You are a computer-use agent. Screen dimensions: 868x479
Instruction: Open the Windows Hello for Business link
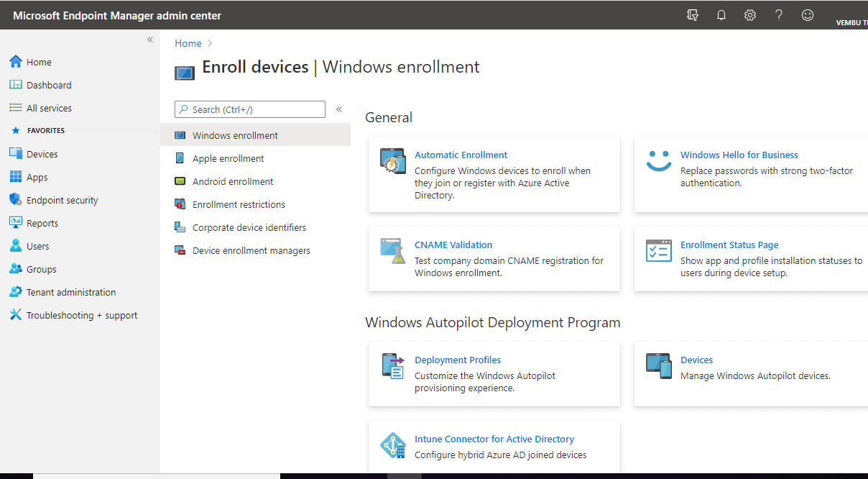739,155
